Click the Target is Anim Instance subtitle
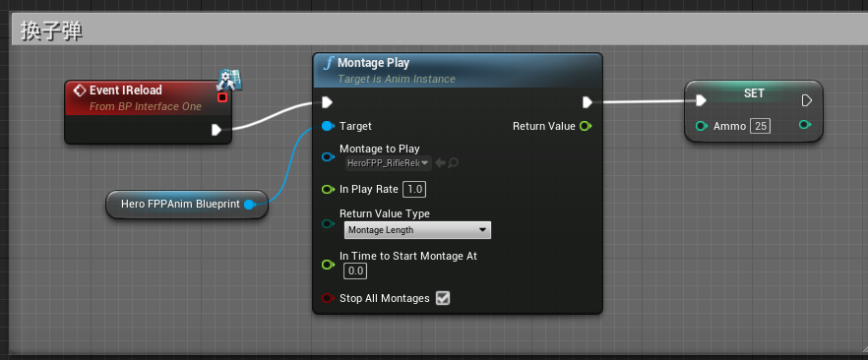Image resolution: width=868 pixels, height=360 pixels. pos(397,79)
